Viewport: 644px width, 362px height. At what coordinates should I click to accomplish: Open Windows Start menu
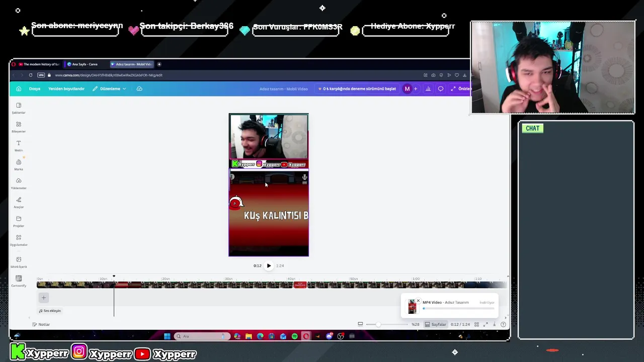click(167, 336)
